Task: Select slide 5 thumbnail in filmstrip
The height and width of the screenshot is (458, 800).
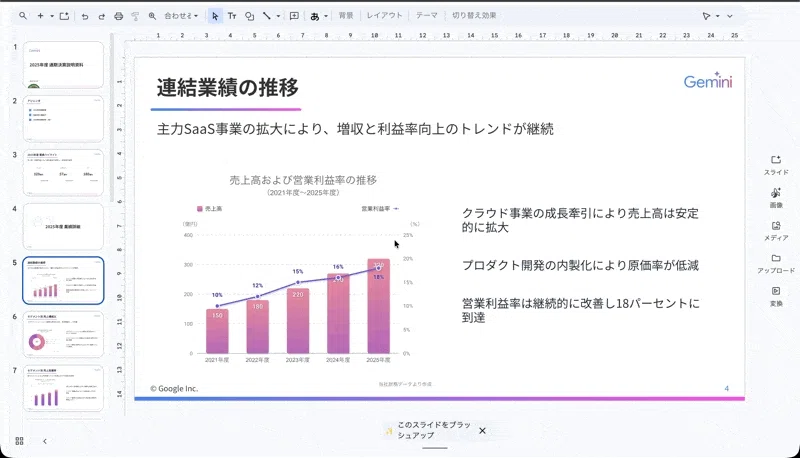Action: (63, 281)
